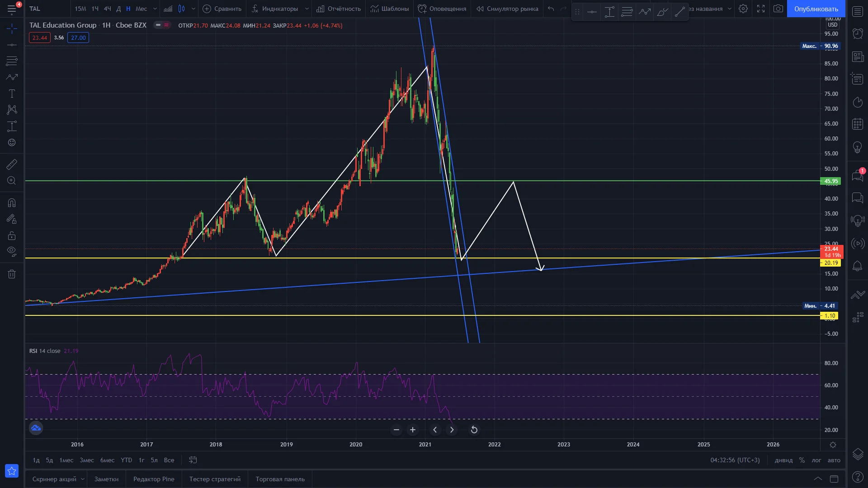
Task: Click the TAL symbol search field
Action: coord(47,9)
